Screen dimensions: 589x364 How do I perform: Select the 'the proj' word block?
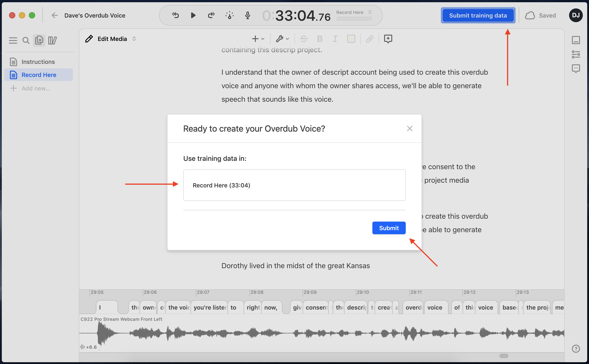537,308
